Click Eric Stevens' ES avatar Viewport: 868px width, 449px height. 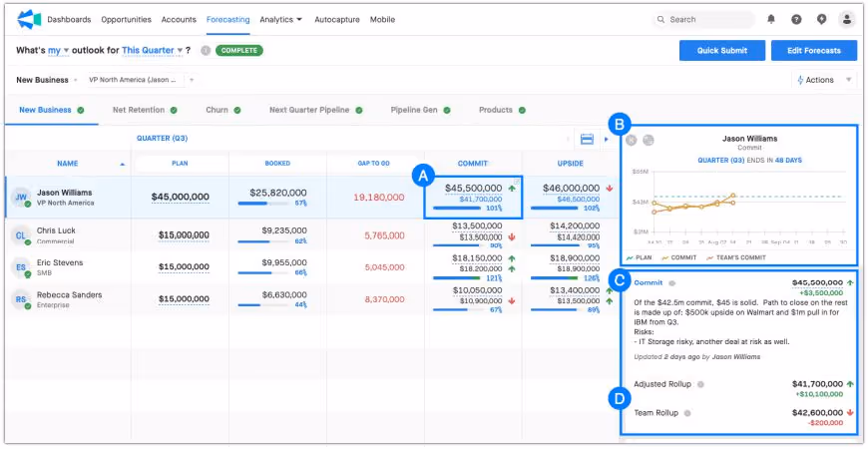21,267
